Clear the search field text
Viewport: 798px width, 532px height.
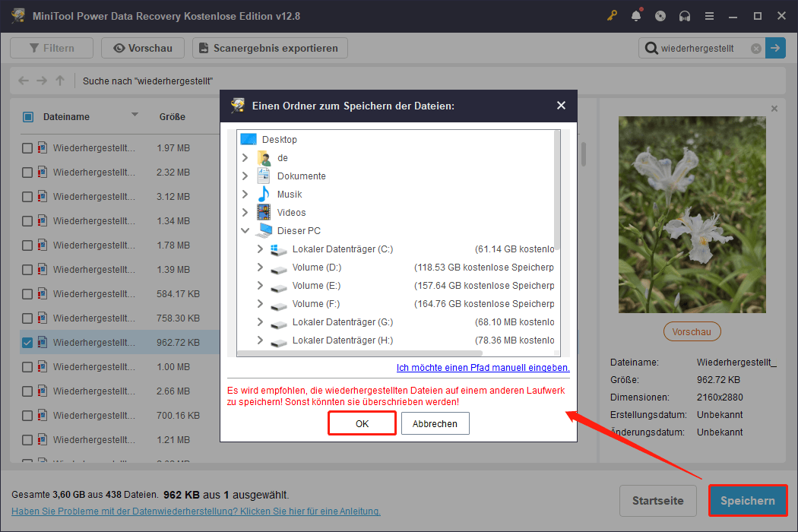(755, 47)
